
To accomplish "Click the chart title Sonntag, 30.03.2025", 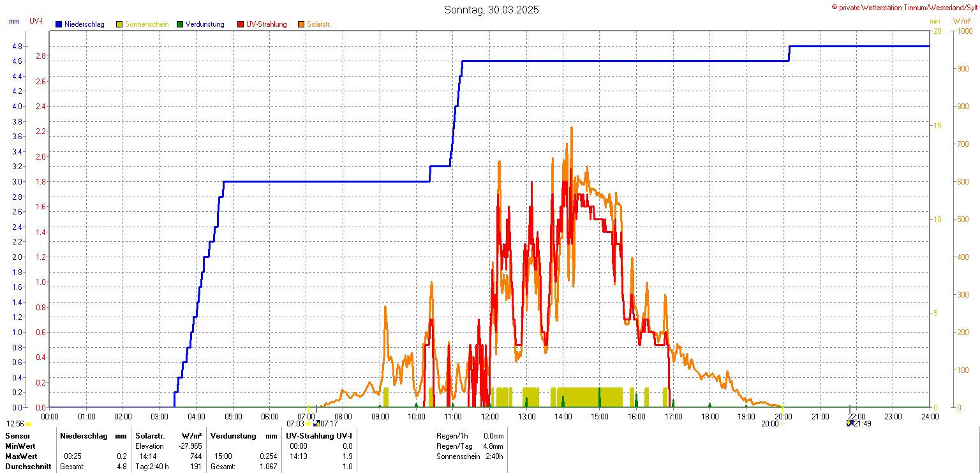I will 491,10.
